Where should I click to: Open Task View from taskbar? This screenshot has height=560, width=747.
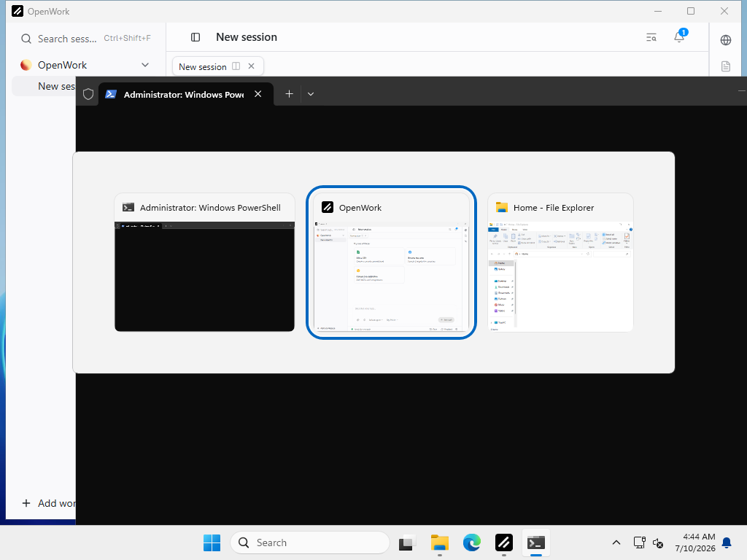pyautogui.click(x=407, y=542)
